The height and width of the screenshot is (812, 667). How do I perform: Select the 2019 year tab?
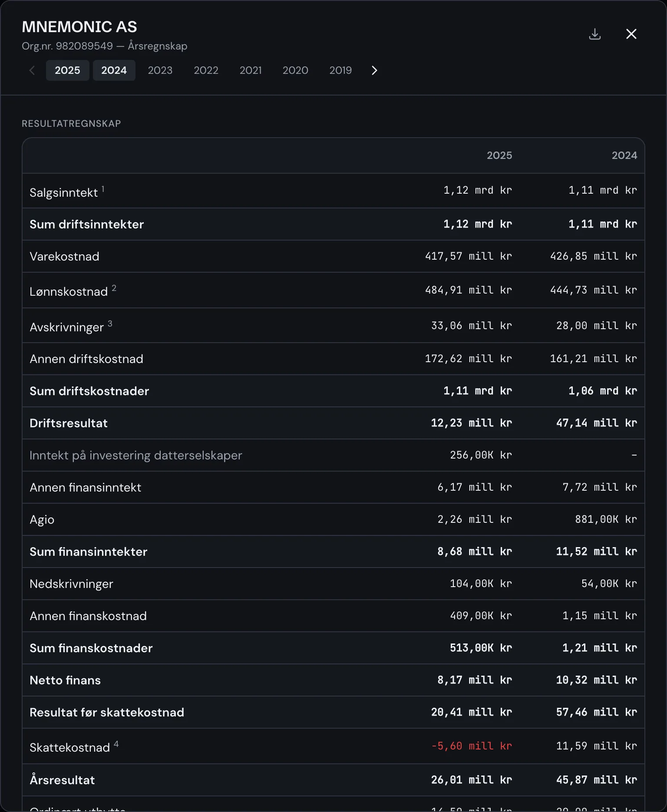(x=340, y=70)
